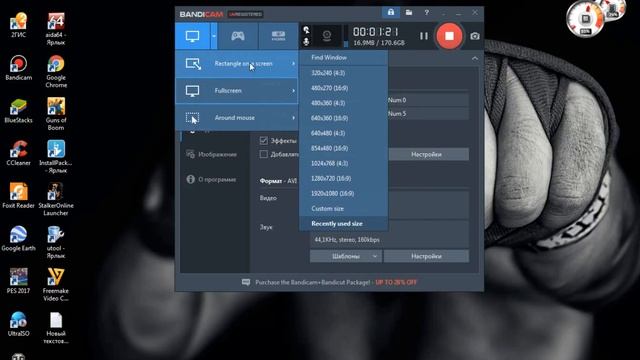The image size is (640, 360).
Task: Launch Google Earth from the desktop
Action: (18, 239)
